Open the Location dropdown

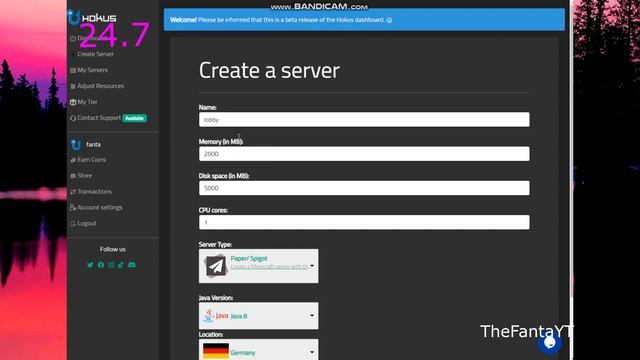click(x=258, y=350)
